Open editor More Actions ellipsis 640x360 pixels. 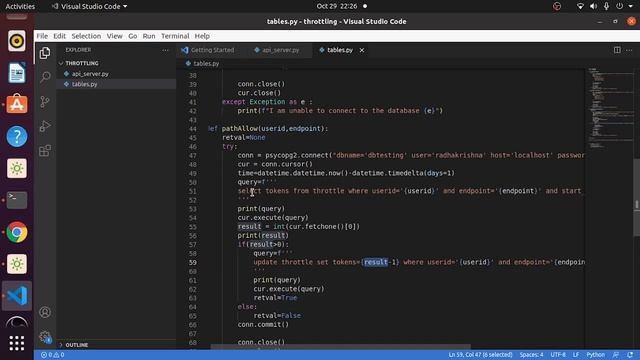(x=629, y=50)
